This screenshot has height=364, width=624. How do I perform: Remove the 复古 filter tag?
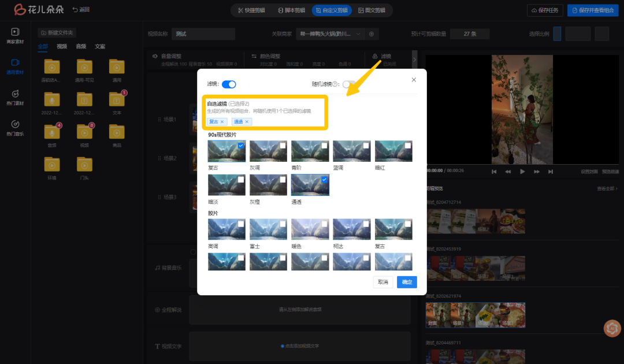point(222,122)
